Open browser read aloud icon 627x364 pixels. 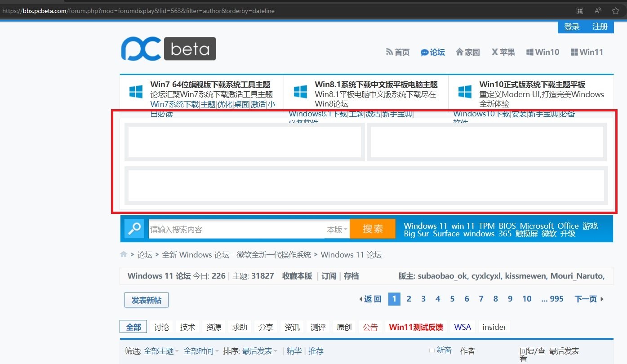[598, 11]
